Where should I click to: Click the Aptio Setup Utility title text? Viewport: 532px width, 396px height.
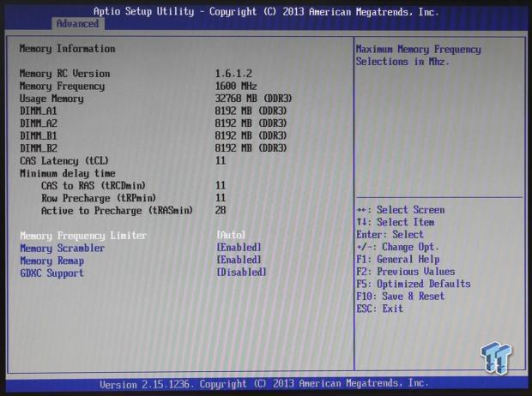click(266, 11)
